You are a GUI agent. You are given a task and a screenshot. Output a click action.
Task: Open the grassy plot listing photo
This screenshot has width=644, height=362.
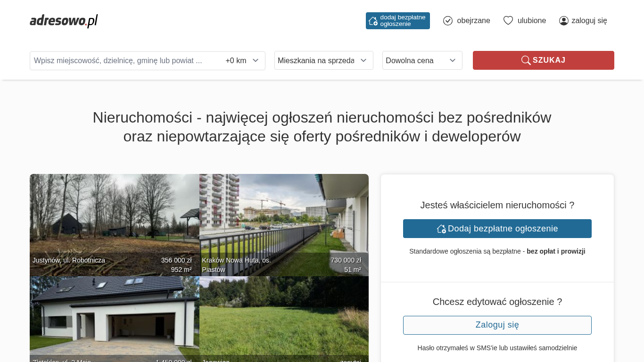point(284,316)
